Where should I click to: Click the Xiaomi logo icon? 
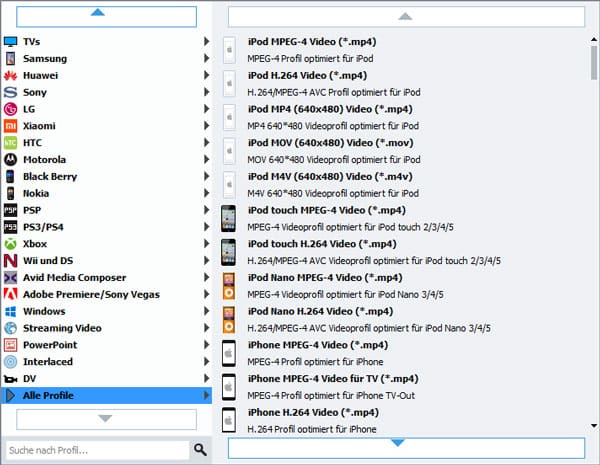coord(10,126)
